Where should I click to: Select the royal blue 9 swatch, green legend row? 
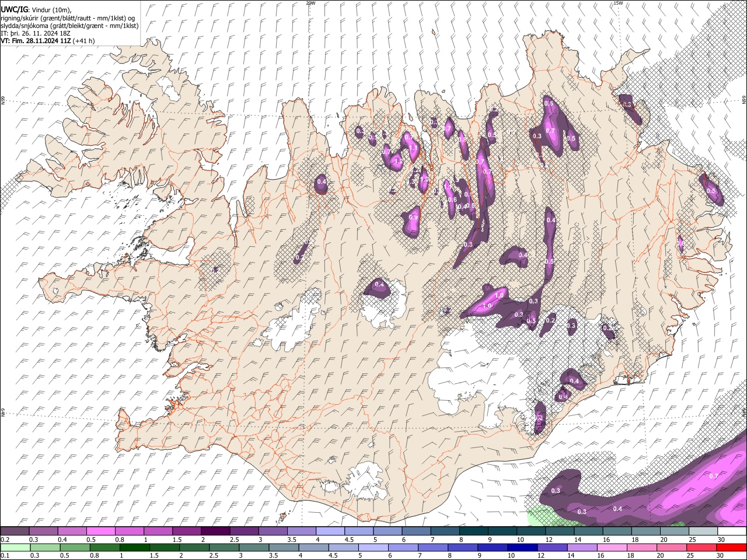click(x=493, y=547)
